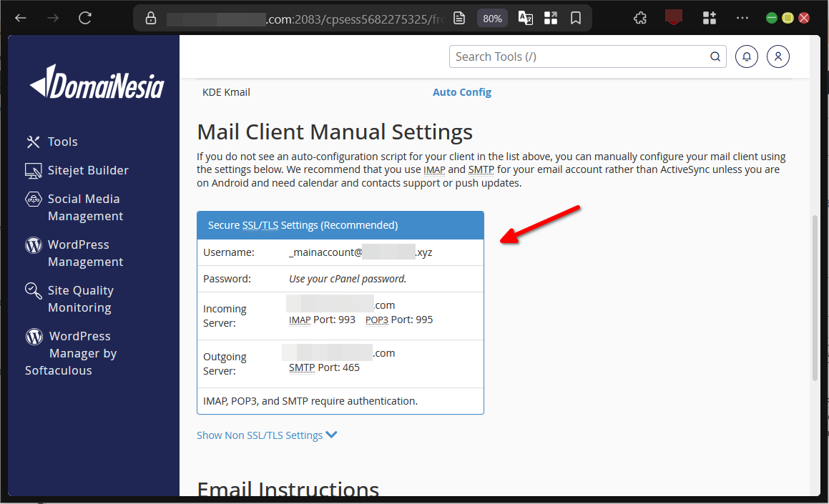
Task: Open Sitejet Builder sidebar icon
Action: pos(33,170)
